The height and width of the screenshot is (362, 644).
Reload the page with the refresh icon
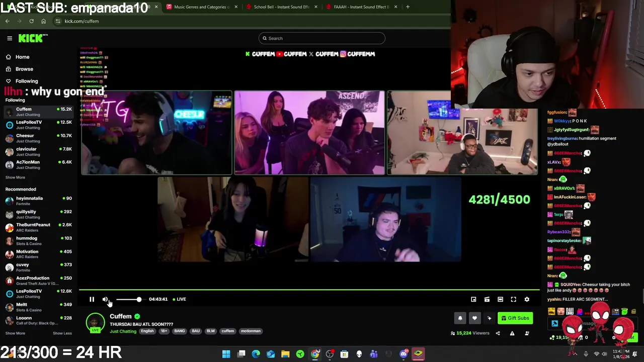[31, 21]
